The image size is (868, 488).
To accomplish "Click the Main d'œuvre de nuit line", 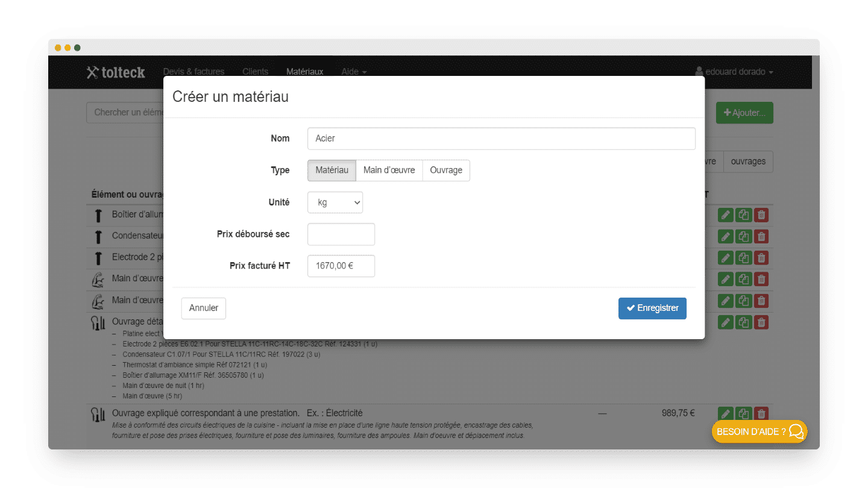I will pyautogui.click(x=163, y=386).
